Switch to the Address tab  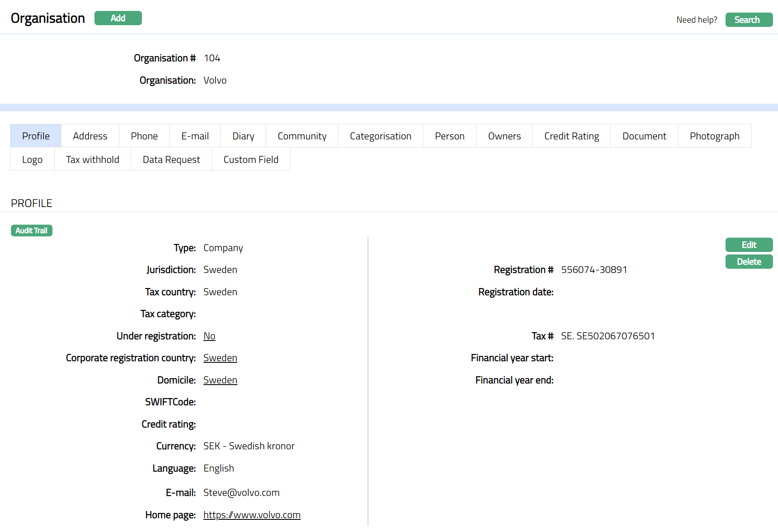coord(90,136)
